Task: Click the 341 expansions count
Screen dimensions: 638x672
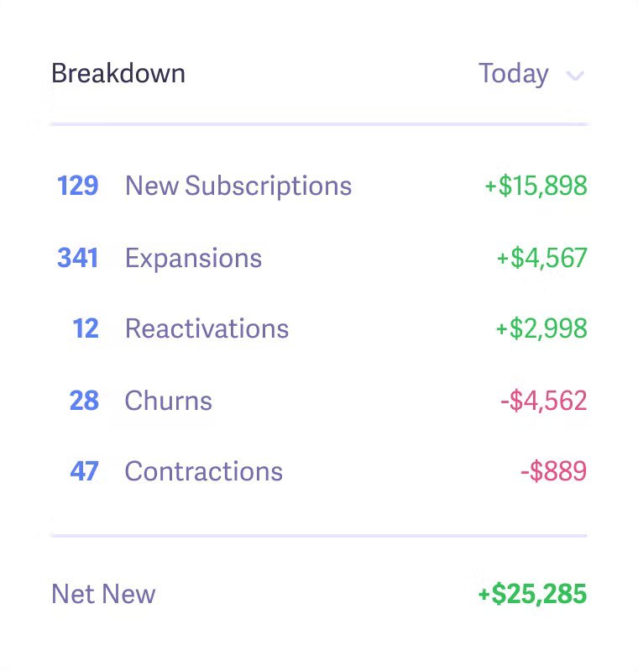Action: pos(78,258)
